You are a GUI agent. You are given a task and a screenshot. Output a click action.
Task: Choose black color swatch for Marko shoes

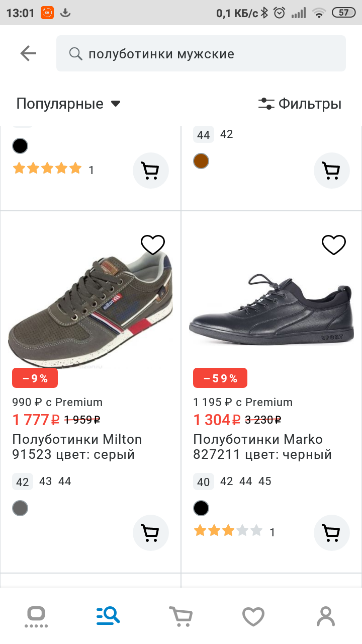pos(201,508)
